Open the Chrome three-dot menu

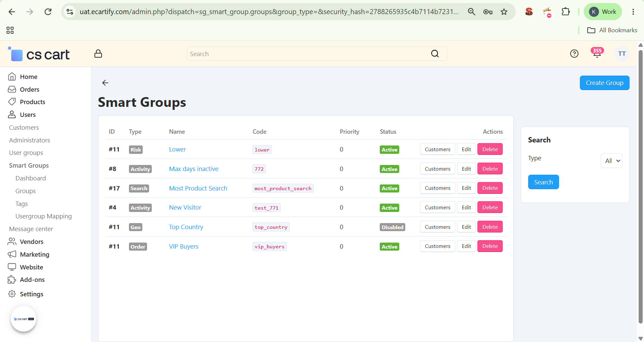coord(633,12)
